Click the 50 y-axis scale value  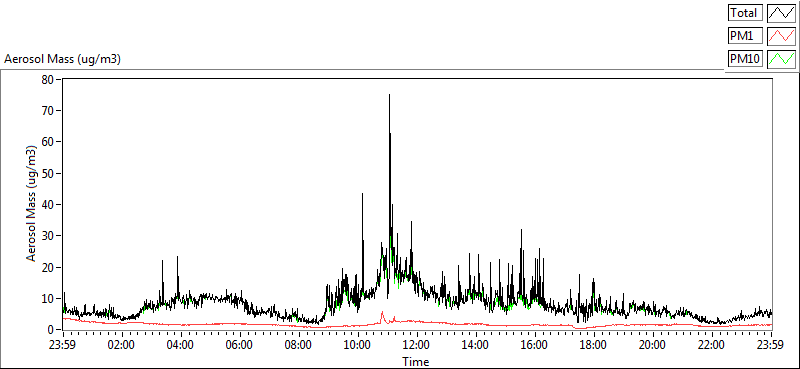point(48,174)
